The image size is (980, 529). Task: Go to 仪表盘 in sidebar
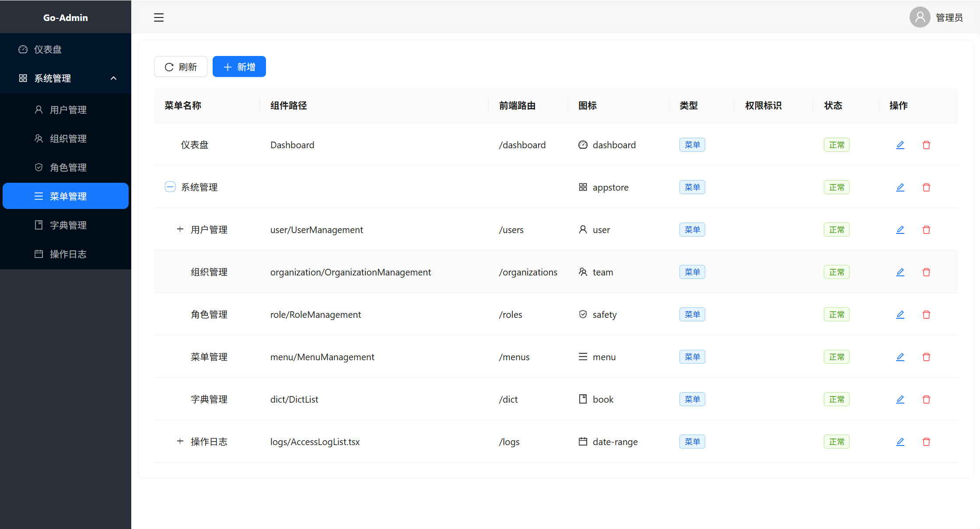click(x=48, y=49)
